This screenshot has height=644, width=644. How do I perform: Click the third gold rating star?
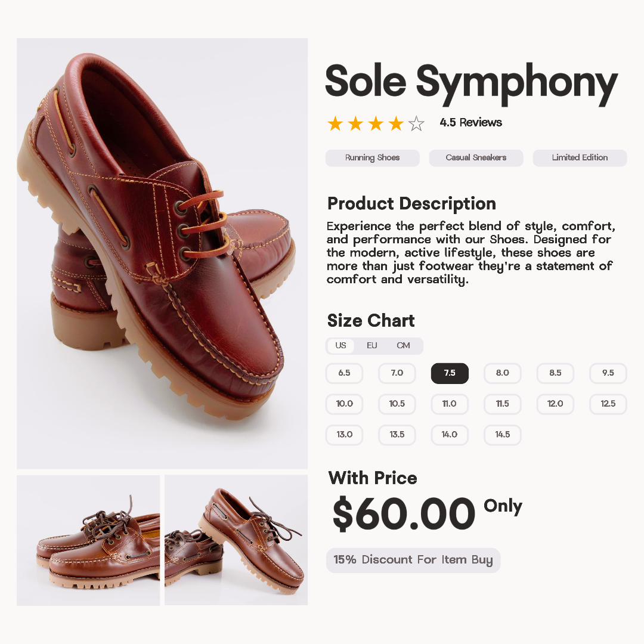point(376,123)
